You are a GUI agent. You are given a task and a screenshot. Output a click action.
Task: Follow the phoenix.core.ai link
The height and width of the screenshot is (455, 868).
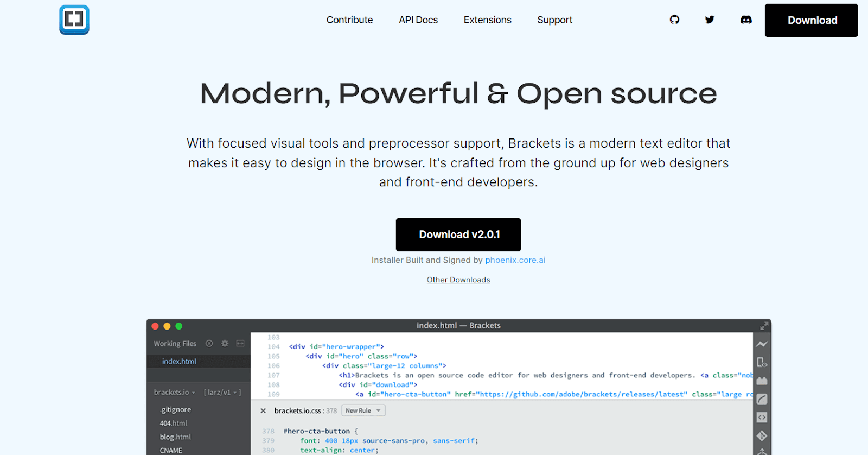click(x=515, y=260)
